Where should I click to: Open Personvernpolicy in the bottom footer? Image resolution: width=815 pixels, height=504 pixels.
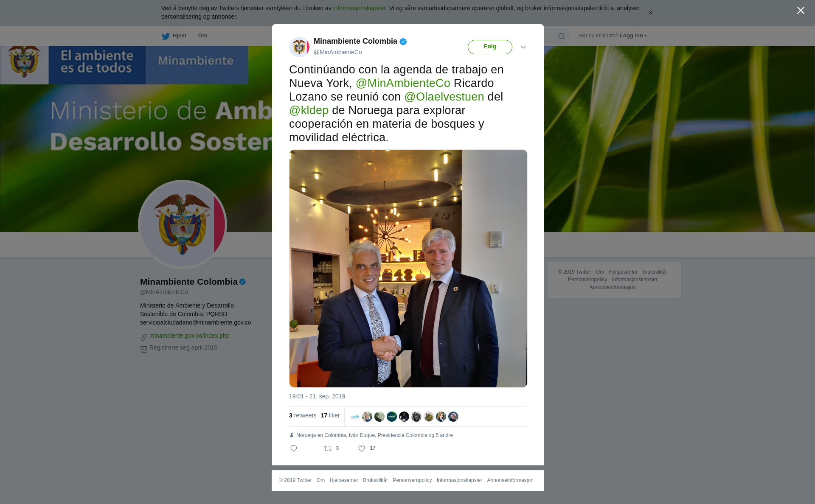[412, 480]
